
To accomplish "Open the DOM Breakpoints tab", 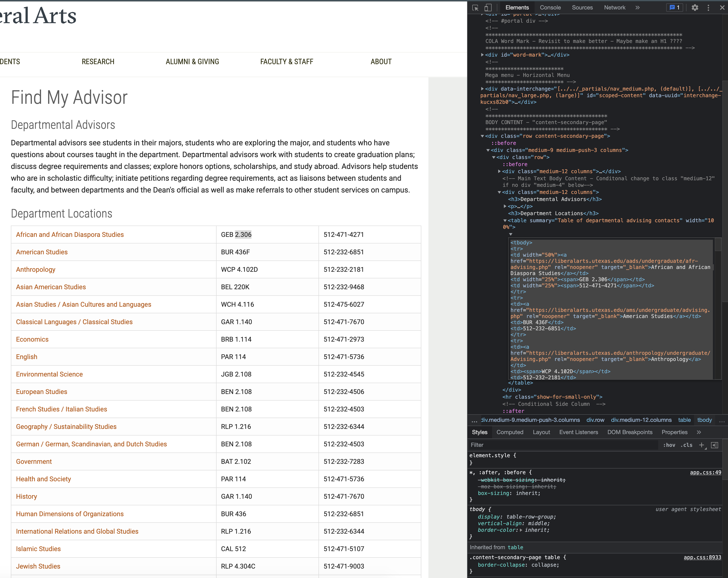I will coord(630,432).
